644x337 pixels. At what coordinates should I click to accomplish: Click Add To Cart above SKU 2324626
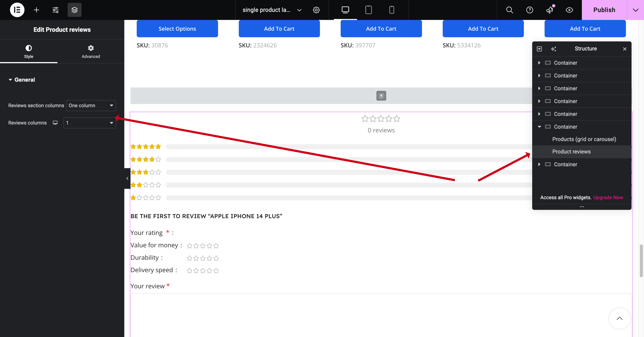click(279, 29)
